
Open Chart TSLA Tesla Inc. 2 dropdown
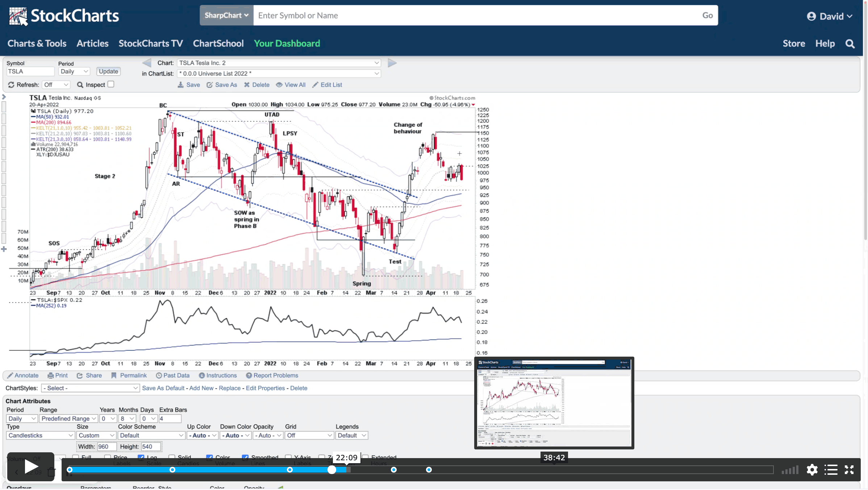click(279, 63)
